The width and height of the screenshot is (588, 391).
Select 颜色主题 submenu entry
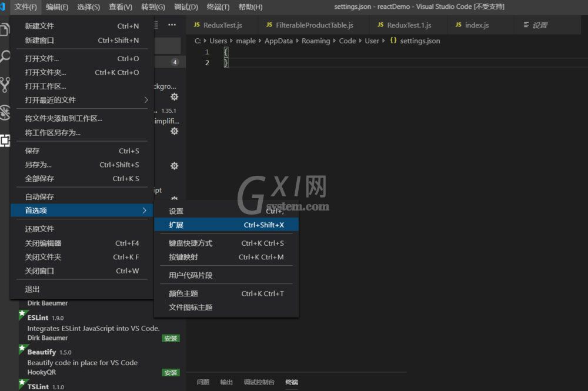226,293
